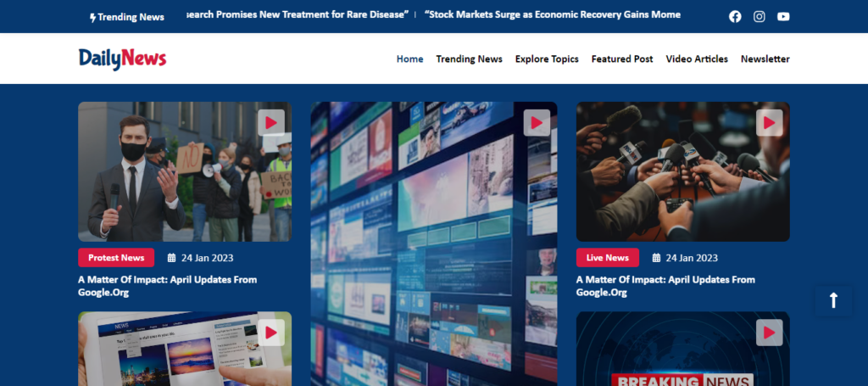Click the scroll-to-top arrow button
868x386 pixels.
[833, 300]
